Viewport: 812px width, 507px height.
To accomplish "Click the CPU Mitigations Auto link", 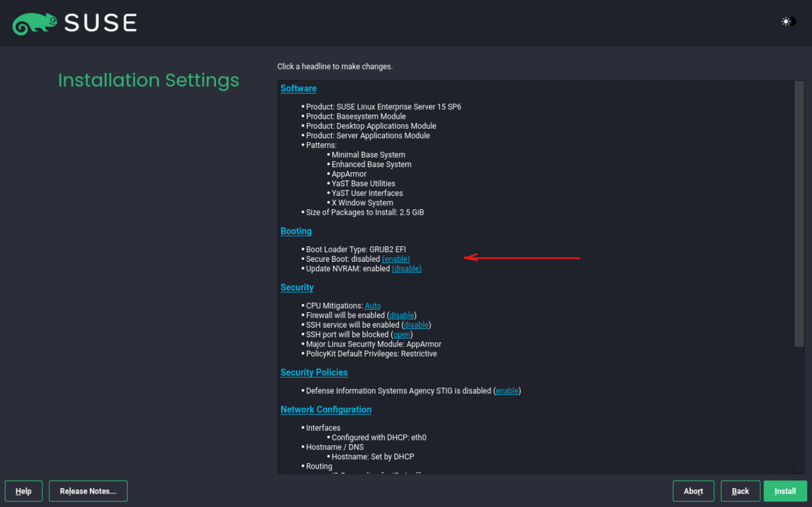I will point(372,306).
